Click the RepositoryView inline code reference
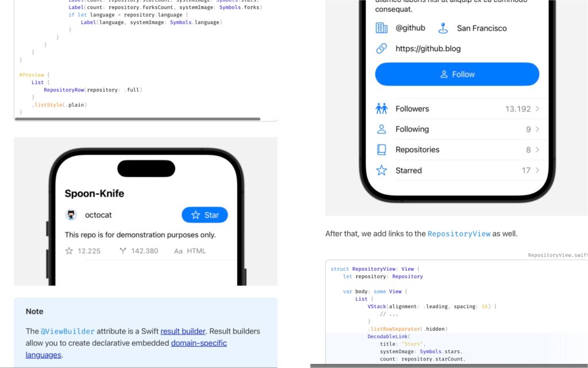Image resolution: width=588 pixels, height=368 pixels. click(459, 234)
